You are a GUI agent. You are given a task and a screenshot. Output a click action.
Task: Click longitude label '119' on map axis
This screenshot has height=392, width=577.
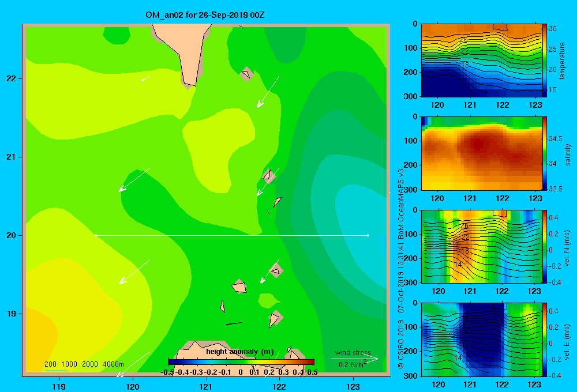pos(59,387)
